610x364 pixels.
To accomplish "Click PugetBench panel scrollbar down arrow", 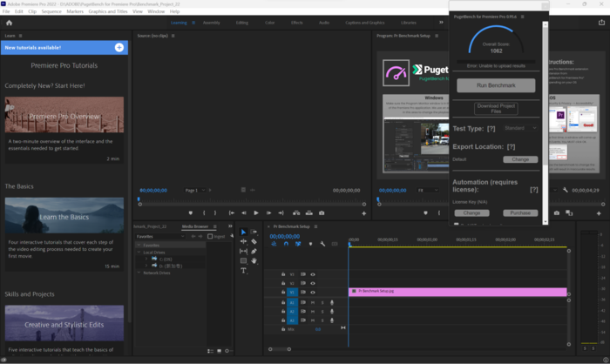I will (545, 222).
